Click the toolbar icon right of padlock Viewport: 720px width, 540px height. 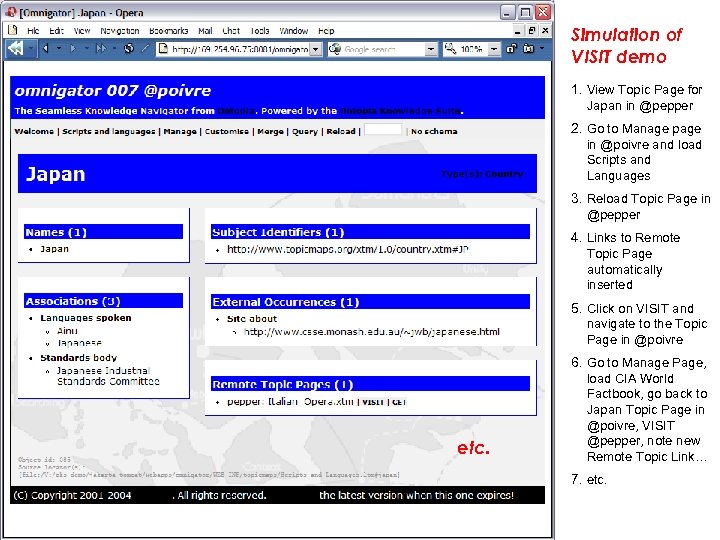coord(529,48)
